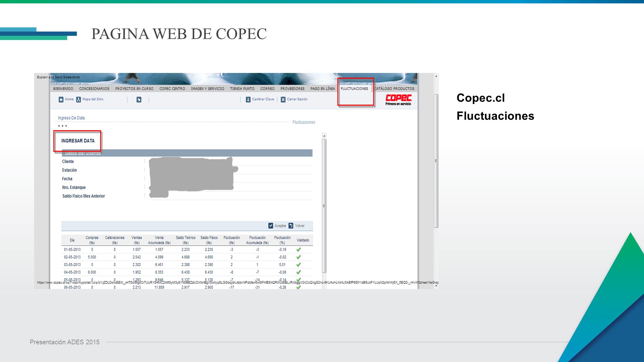The image size is (644, 362).
Task: Click the Explain and Send Screenshots label
Action: [58, 77]
